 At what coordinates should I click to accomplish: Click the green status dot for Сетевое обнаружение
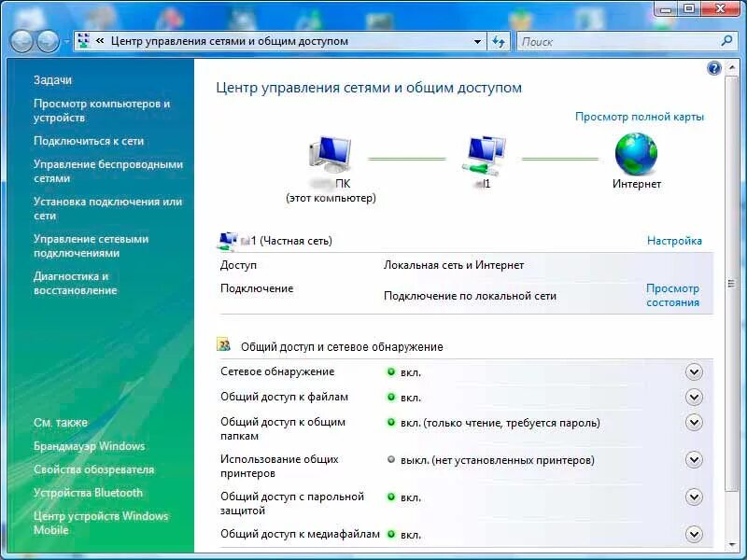pyautogui.click(x=391, y=371)
